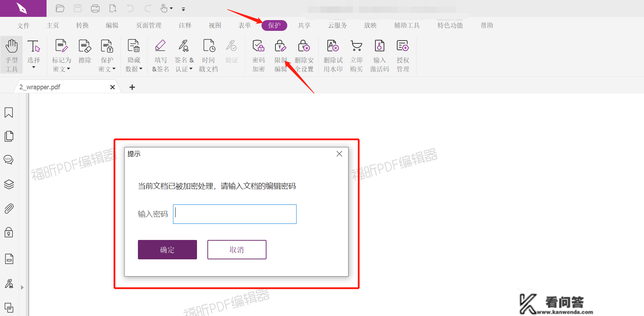Viewport: 644px width, 316px height.
Task: Open License Management (授权管理)
Action: (403, 56)
